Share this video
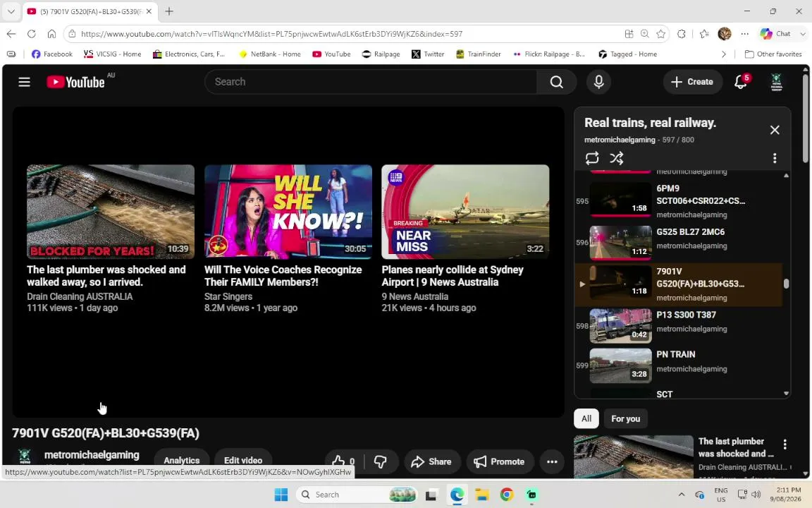812x508 pixels. [432, 461]
